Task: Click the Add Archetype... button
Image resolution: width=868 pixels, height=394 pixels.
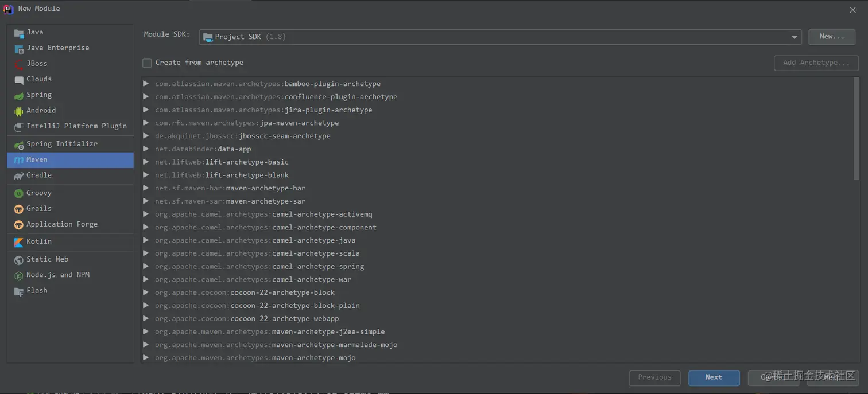Action: click(x=816, y=63)
